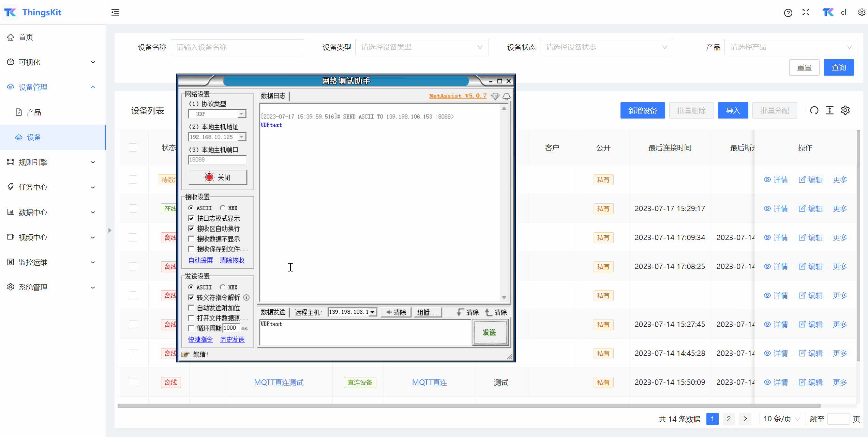Screen dimensions: 868x437
Task: Expand 规则引擎 sidebar menu
Action: click(53, 162)
